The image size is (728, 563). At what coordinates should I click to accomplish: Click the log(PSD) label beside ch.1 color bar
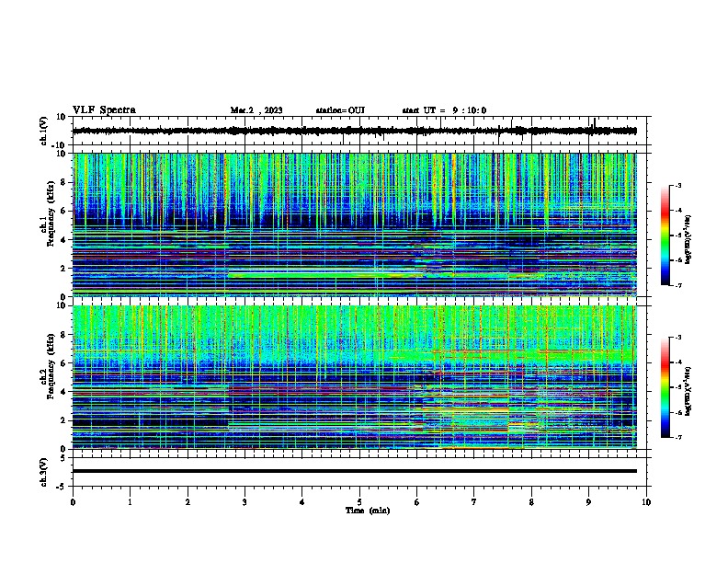pyautogui.click(x=688, y=239)
